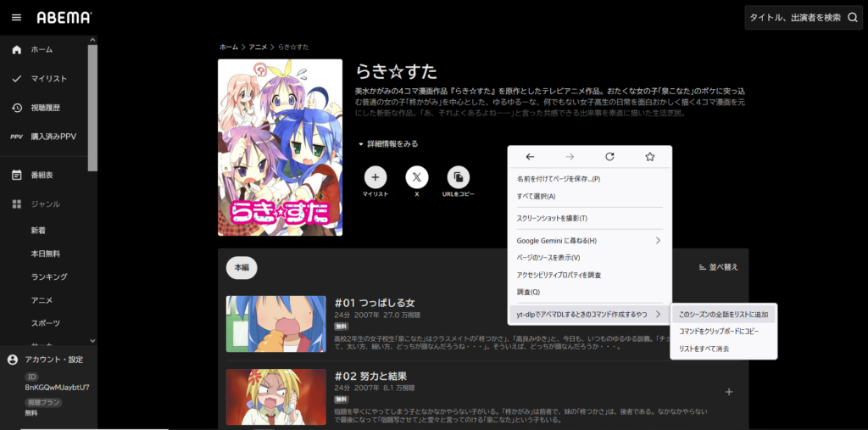
Task: Open episode #01 つっぱしる女 thumbnail
Action: pyautogui.click(x=276, y=324)
